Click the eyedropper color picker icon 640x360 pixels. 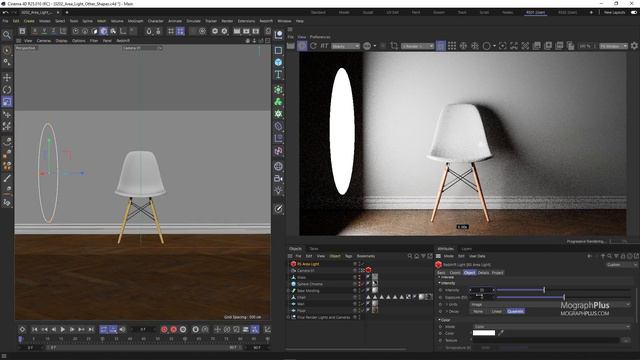coord(501,333)
